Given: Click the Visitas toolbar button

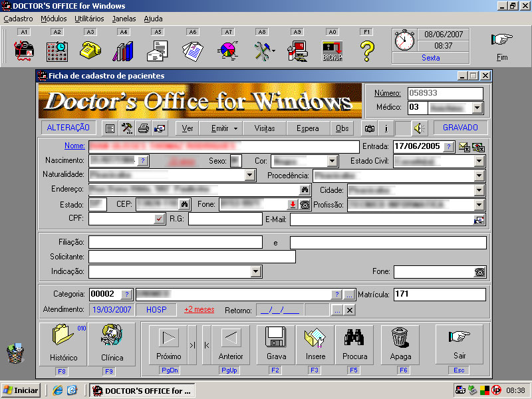Looking at the screenshot, I should [x=265, y=128].
